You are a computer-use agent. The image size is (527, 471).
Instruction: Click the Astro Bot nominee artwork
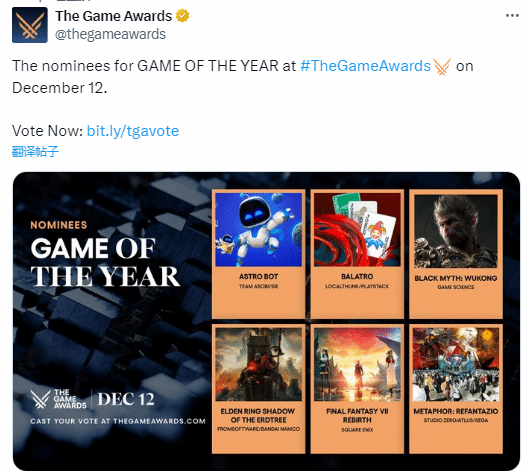pyautogui.click(x=258, y=230)
